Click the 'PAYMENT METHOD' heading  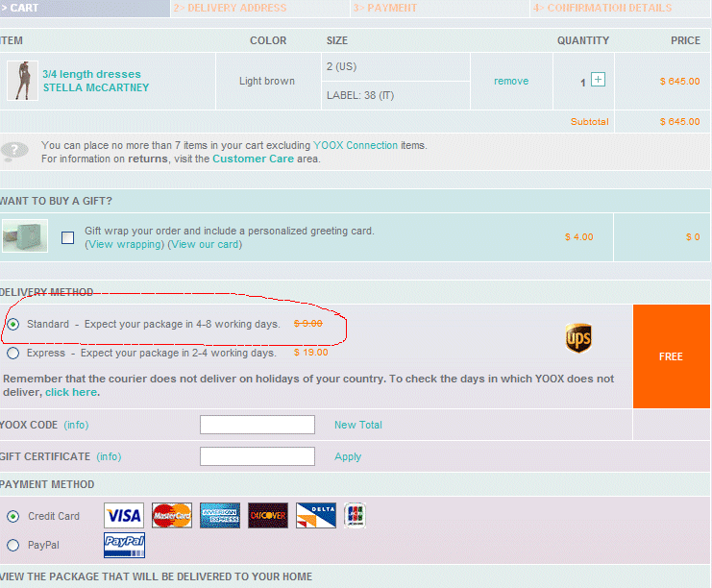pos(47,484)
